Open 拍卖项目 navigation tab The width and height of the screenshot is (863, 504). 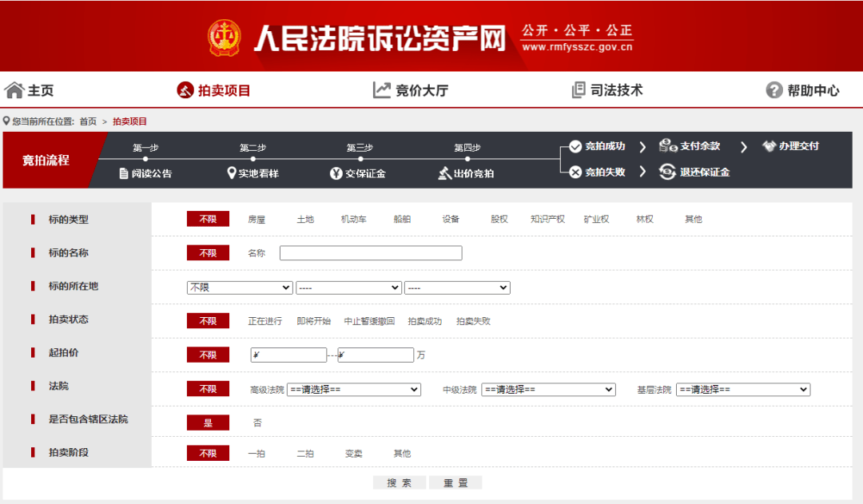(224, 90)
